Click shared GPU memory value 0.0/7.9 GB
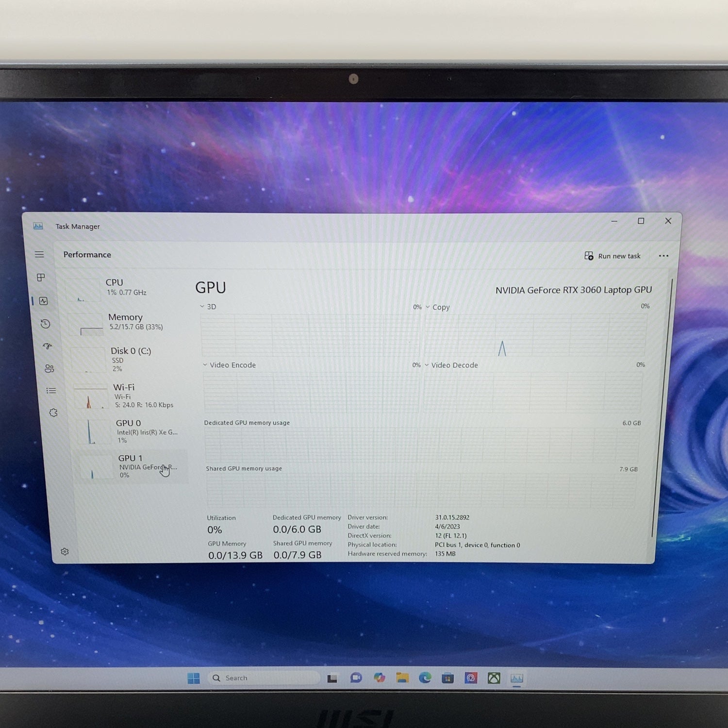 298,555
